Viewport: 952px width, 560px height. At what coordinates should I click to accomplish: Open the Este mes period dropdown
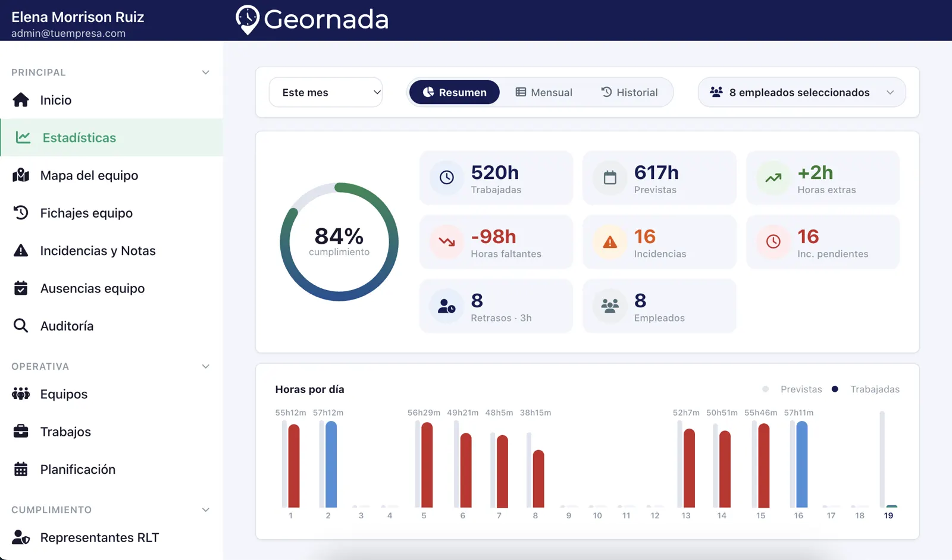click(x=325, y=92)
